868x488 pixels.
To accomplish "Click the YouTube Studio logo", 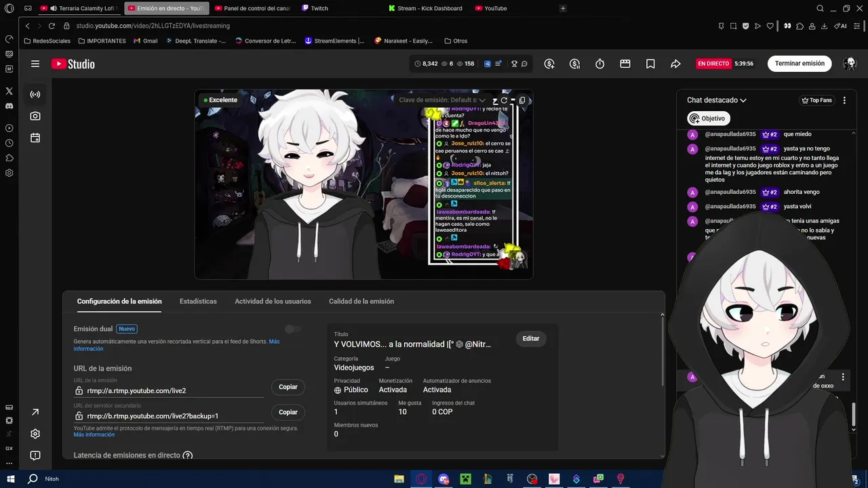I will [73, 64].
